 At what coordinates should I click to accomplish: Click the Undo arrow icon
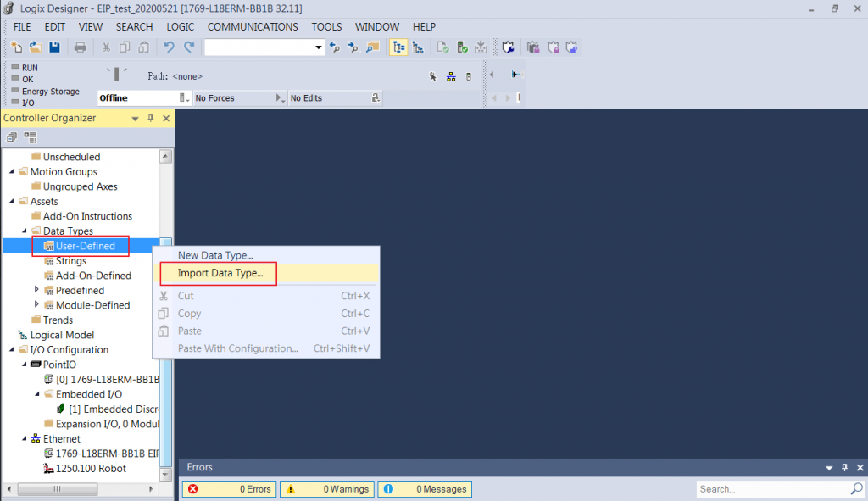click(x=170, y=47)
